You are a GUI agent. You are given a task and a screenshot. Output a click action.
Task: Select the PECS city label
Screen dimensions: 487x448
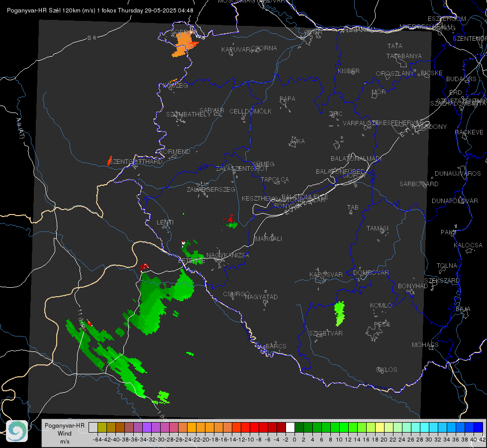coord(382,324)
